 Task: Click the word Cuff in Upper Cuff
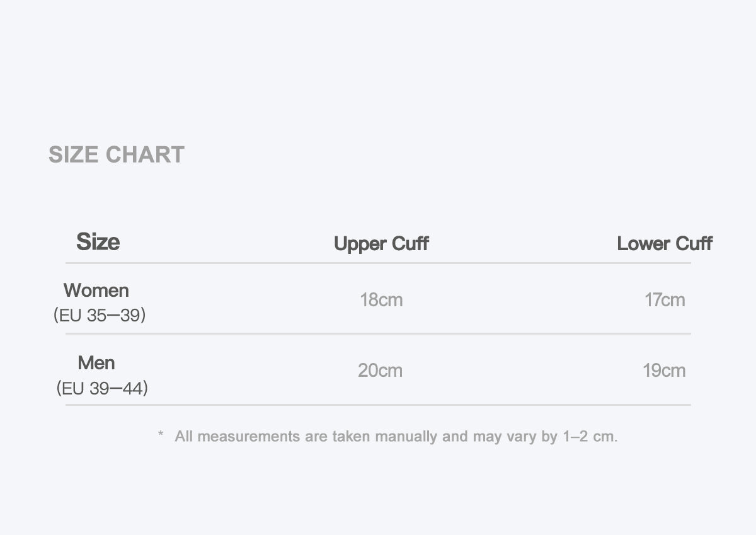(410, 243)
